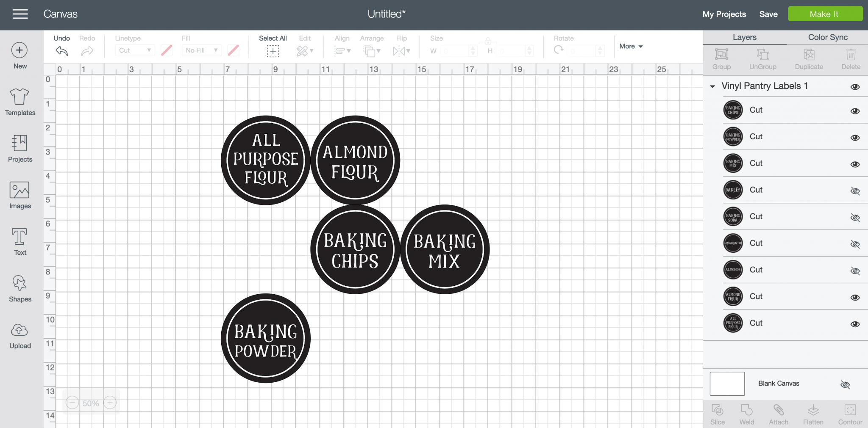Click the zoom in plus control
Viewport: 868px width, 428px height.
(x=109, y=402)
